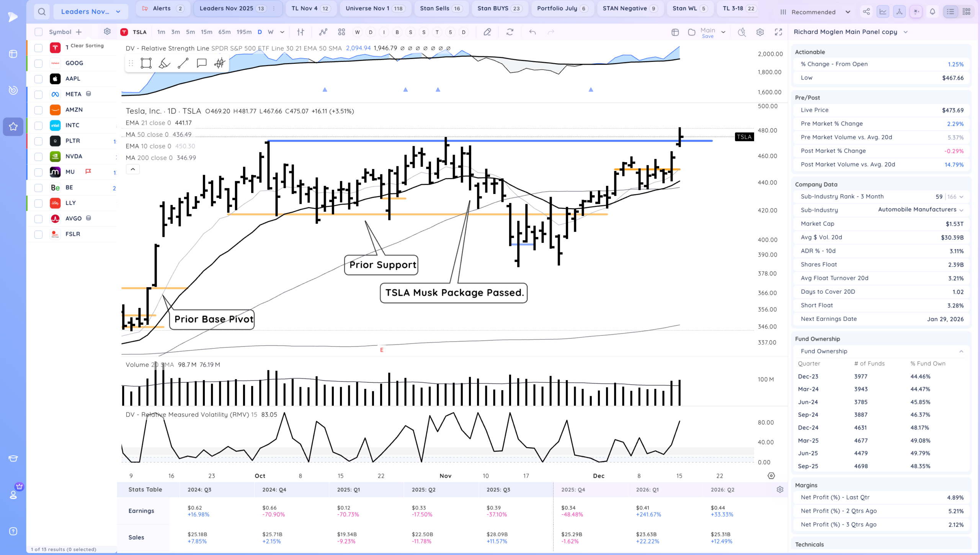
Task: Toggle the select-all Symbol checkbox
Action: (x=38, y=32)
